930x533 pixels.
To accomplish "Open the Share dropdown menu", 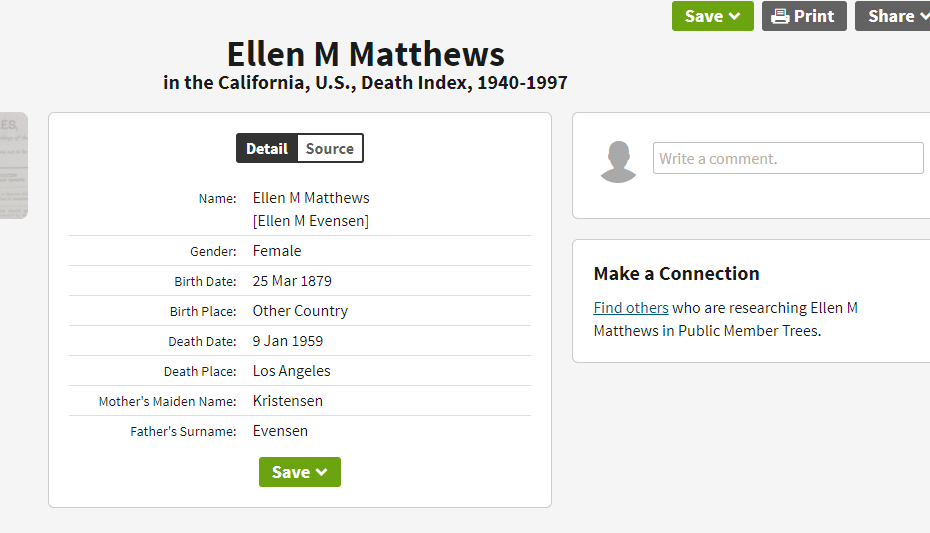I will tap(893, 16).
